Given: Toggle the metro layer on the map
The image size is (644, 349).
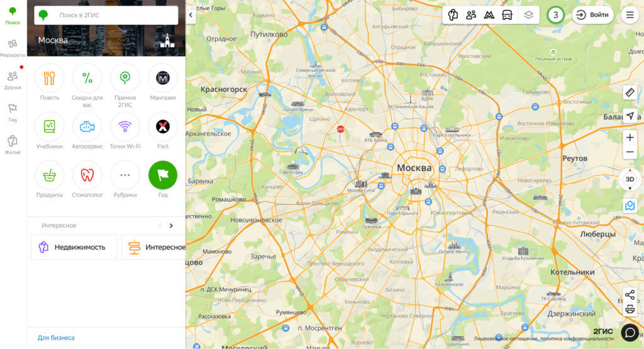Looking at the screenshot, I should click(489, 15).
